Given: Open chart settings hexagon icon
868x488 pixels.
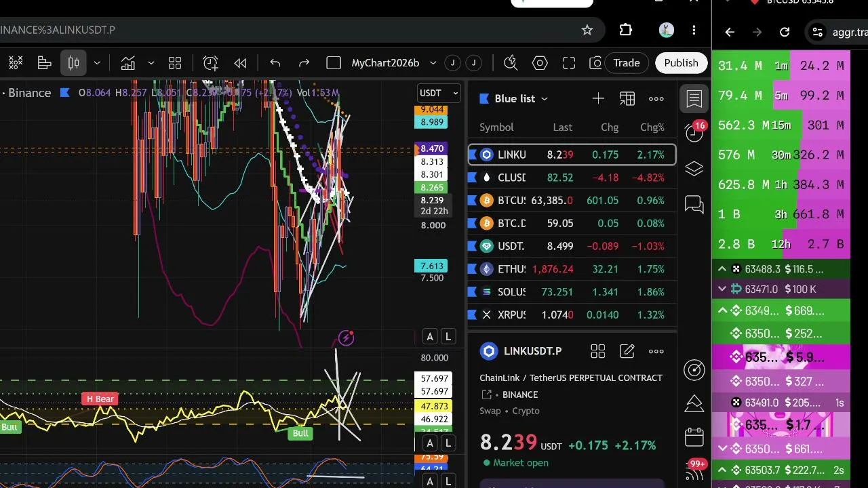Looking at the screenshot, I should (x=540, y=63).
